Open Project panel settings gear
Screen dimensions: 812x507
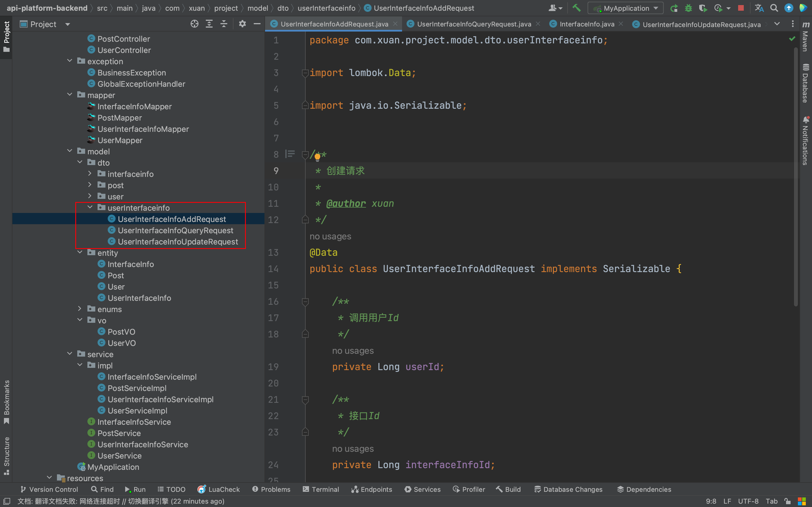[242, 24]
